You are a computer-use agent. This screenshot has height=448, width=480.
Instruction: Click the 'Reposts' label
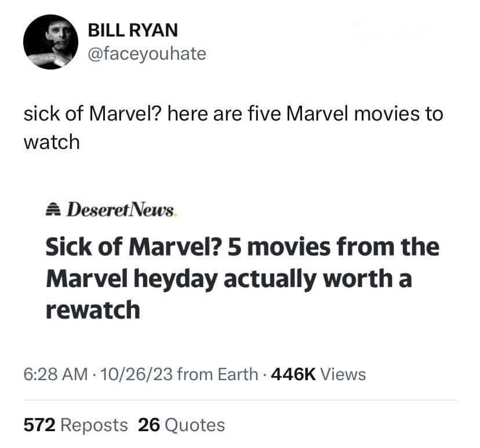pos(94,425)
